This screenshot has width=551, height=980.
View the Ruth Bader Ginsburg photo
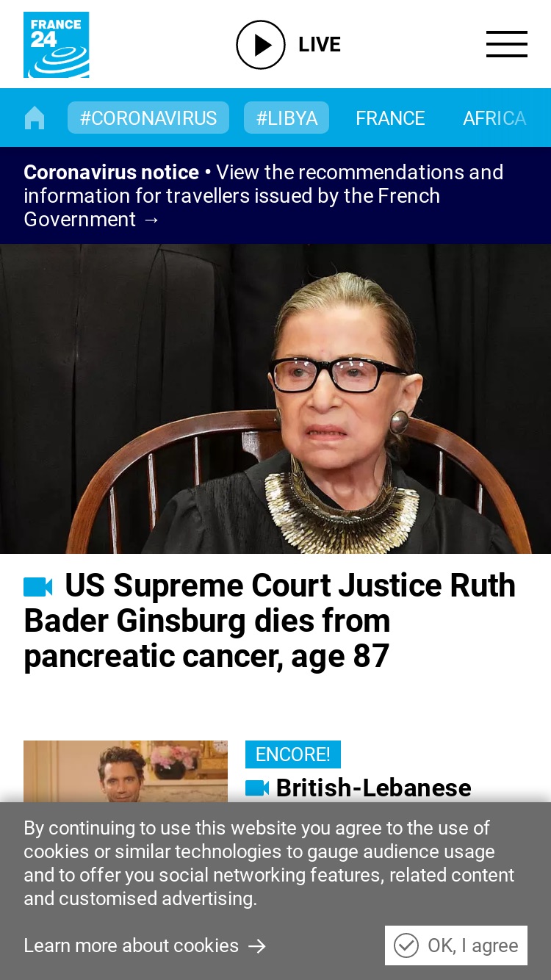275,399
